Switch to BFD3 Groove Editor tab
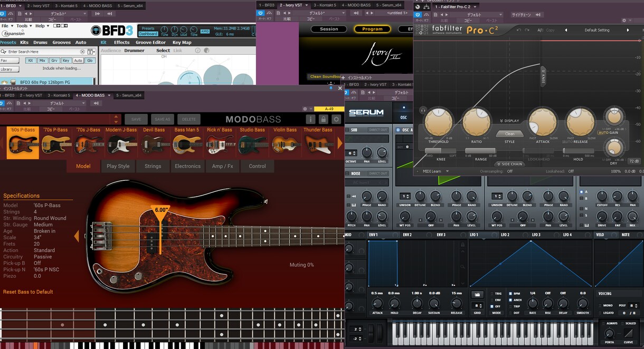 pyautogui.click(x=151, y=42)
